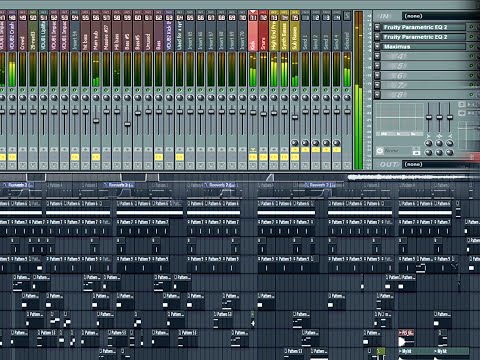The image size is (480, 360).
Task: Open dropdown arrow of empty slot 7
Action: point(377,85)
